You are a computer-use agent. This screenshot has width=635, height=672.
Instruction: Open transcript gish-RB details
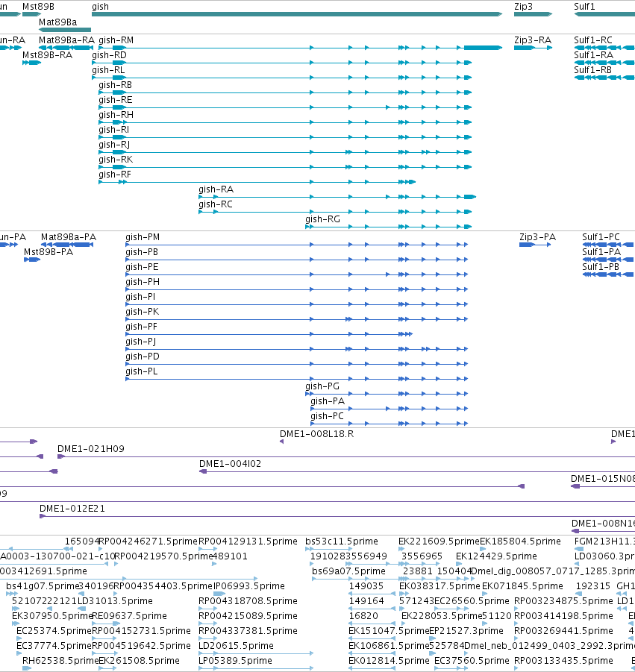click(x=285, y=92)
